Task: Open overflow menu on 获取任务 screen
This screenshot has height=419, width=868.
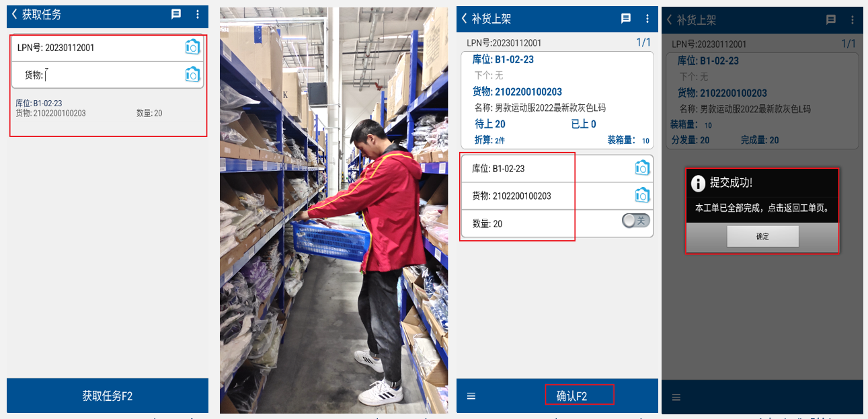Action: [197, 14]
